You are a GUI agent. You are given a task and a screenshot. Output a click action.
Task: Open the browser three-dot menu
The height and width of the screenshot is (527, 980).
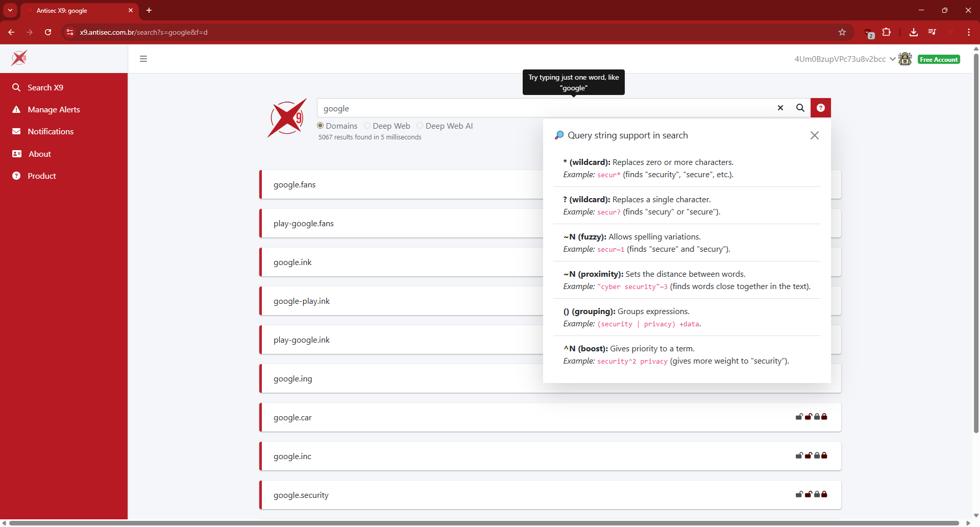969,32
